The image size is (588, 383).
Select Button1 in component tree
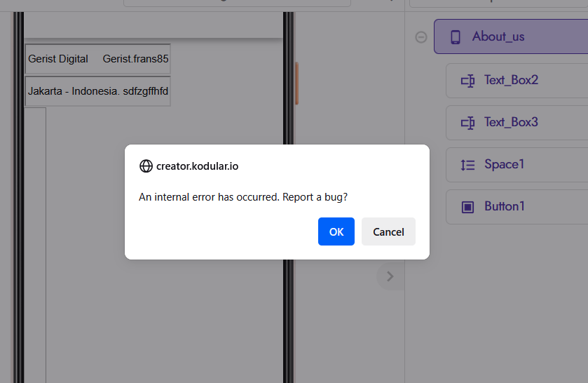pyautogui.click(x=517, y=206)
